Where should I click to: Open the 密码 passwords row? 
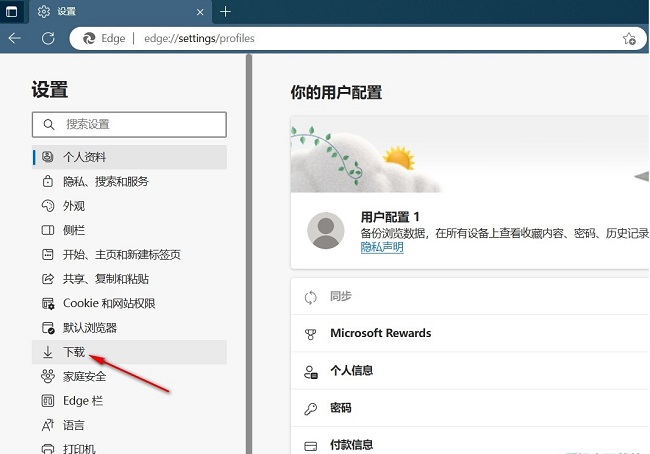340,408
